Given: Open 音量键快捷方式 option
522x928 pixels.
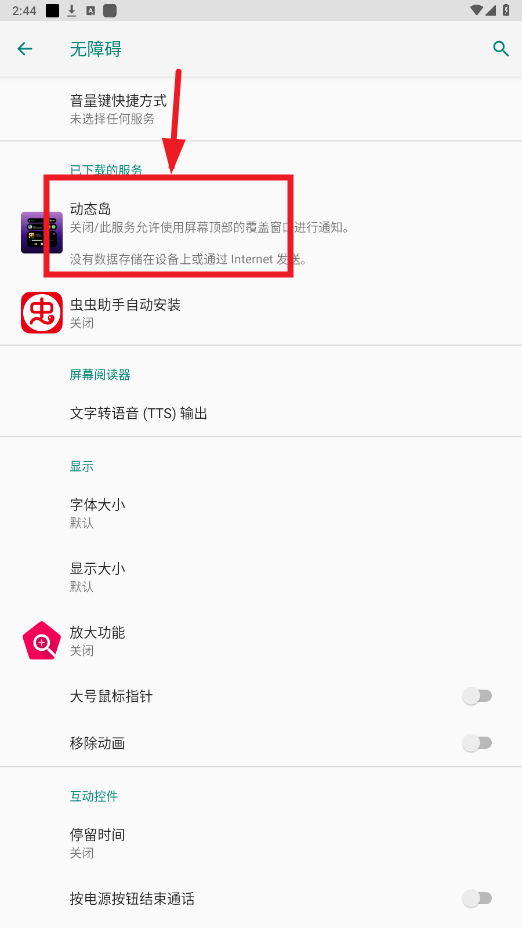Looking at the screenshot, I should tap(261, 109).
